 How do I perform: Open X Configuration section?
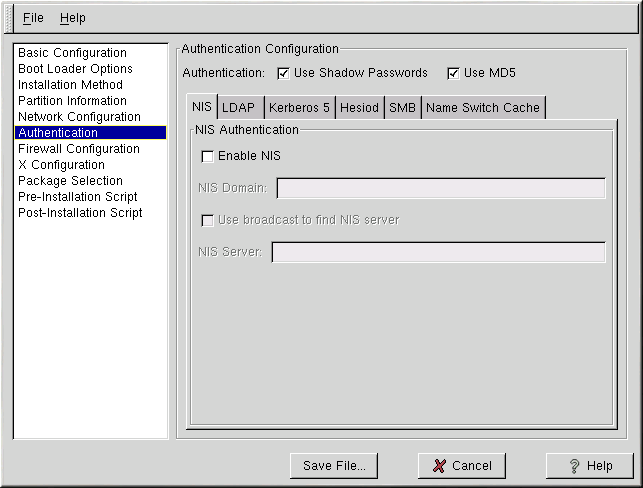click(x=61, y=165)
